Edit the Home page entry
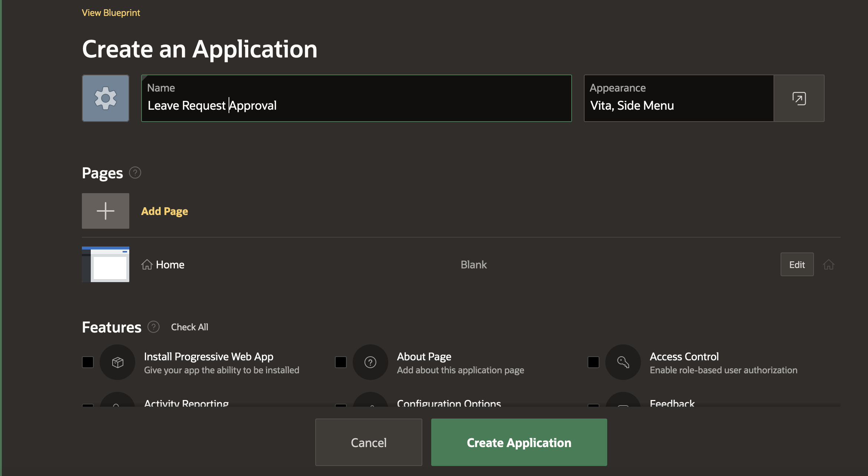 (797, 265)
